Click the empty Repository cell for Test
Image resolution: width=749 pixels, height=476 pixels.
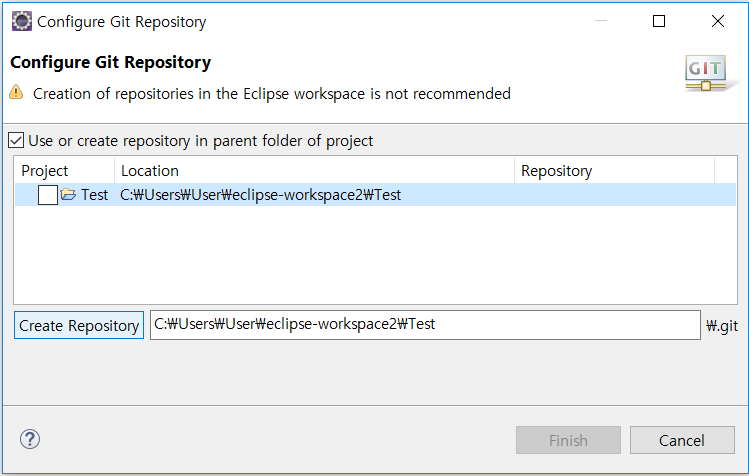614,195
